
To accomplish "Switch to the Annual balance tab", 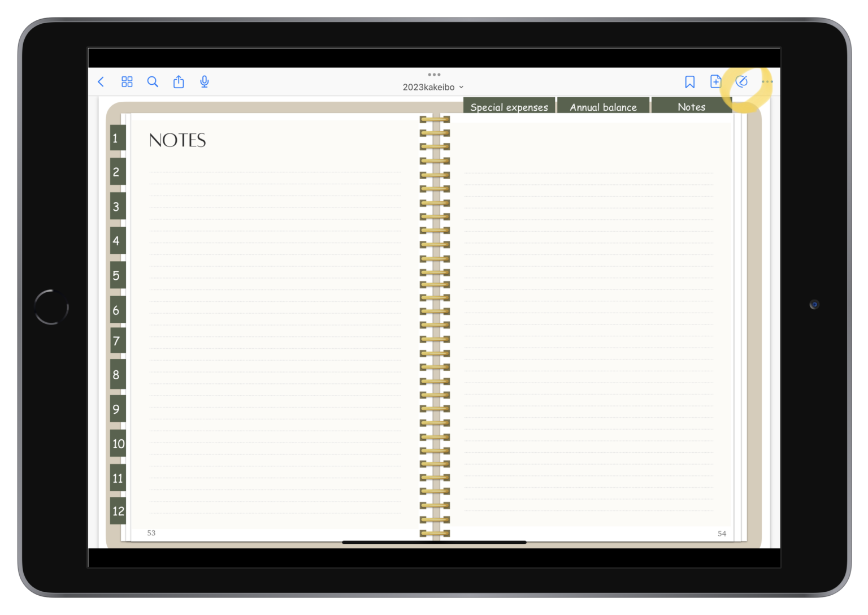I will tap(603, 107).
